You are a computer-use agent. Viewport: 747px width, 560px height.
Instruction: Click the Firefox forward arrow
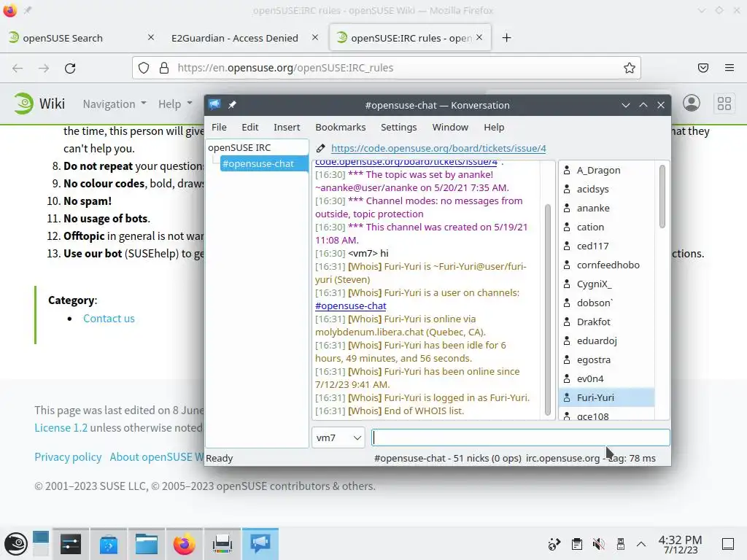pyautogui.click(x=44, y=68)
